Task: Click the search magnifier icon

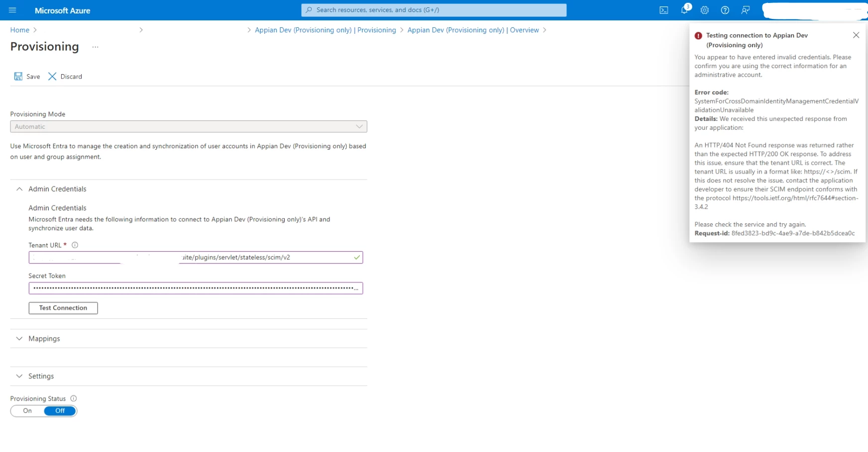Action: 309,10
